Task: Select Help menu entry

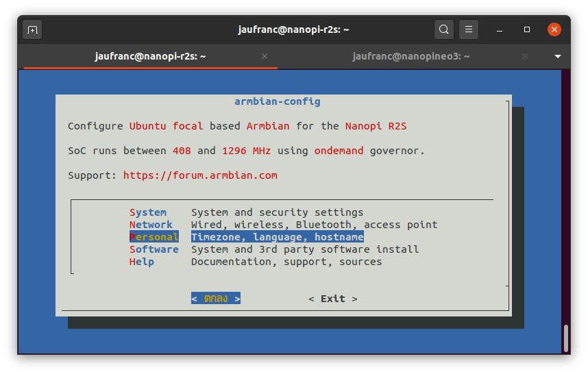Action: pyautogui.click(x=141, y=262)
